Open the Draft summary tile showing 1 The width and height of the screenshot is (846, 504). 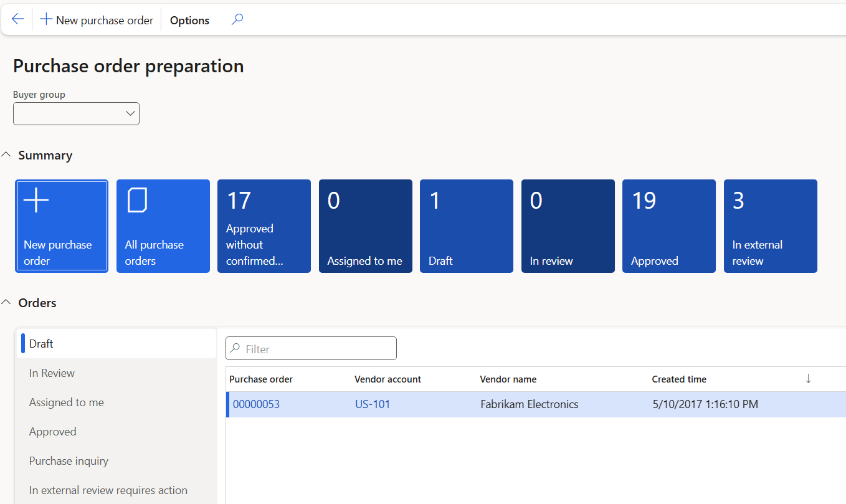pyautogui.click(x=467, y=226)
